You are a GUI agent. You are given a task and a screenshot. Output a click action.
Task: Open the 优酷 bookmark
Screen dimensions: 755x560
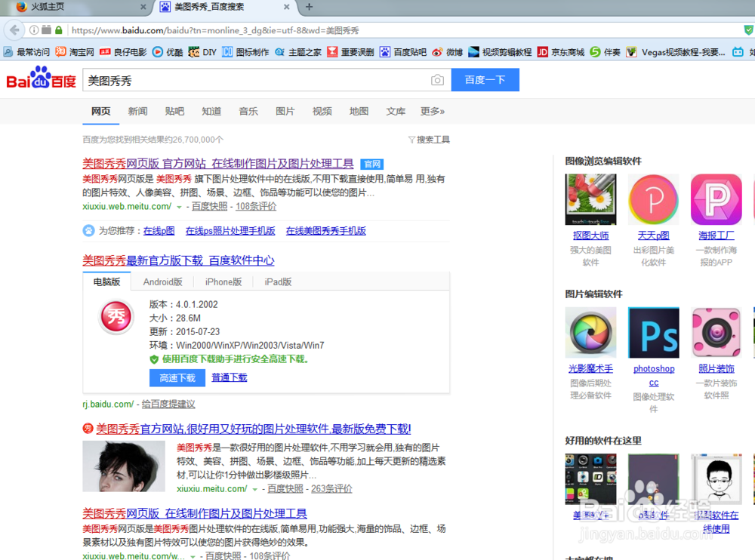[x=168, y=52]
